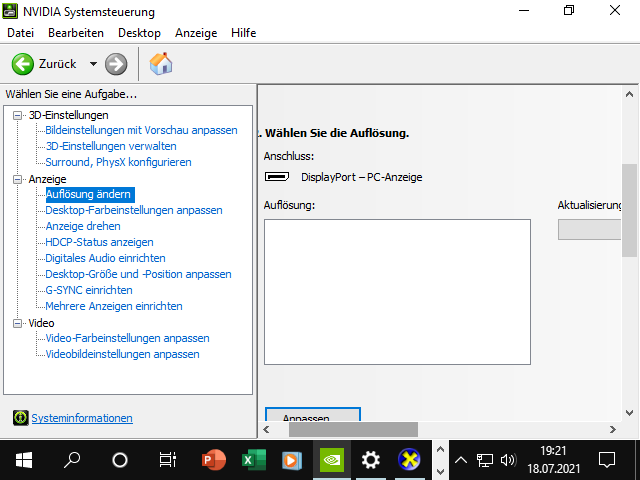The width and height of the screenshot is (640, 480).
Task: Click the vertical scrollbar thumb in the content panel
Action: 629,210
